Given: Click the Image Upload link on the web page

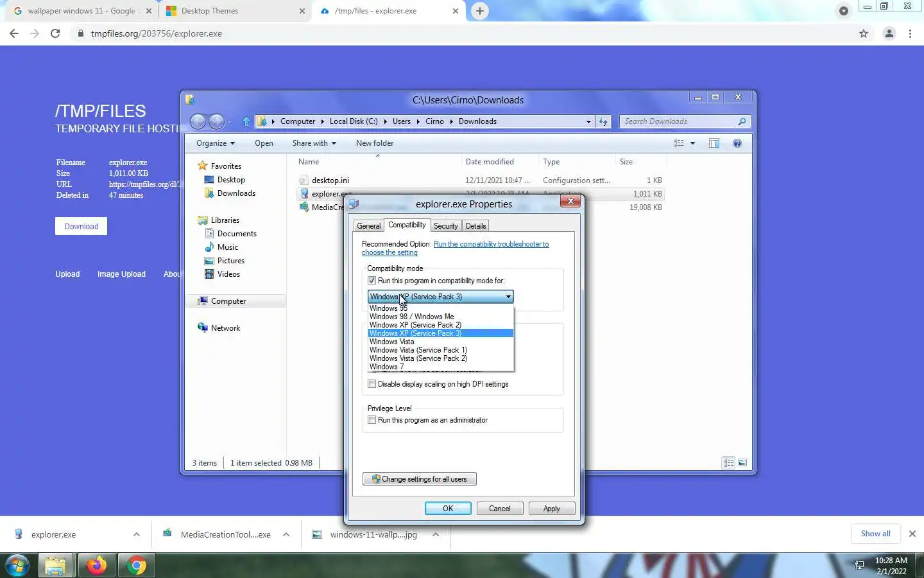Looking at the screenshot, I should click(121, 274).
